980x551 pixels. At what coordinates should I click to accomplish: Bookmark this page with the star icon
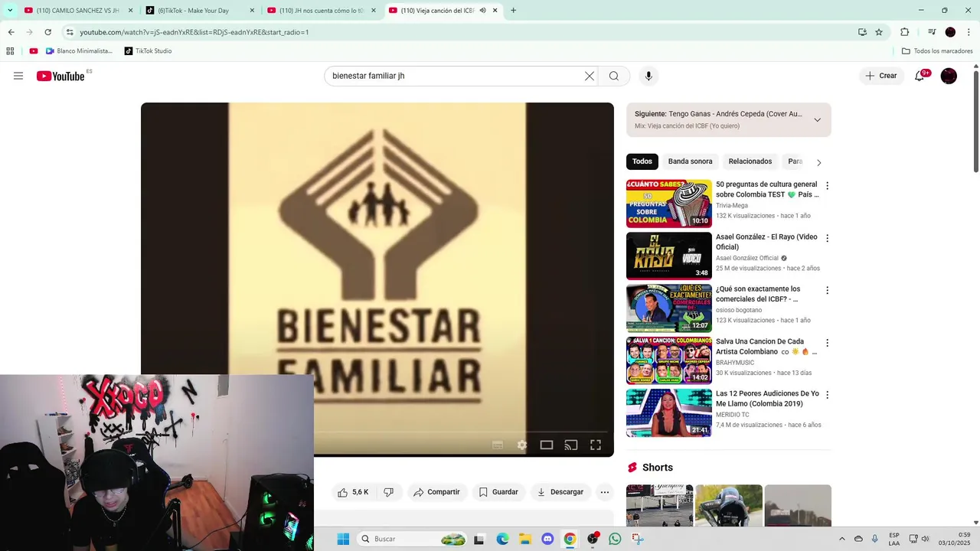[x=879, y=32]
